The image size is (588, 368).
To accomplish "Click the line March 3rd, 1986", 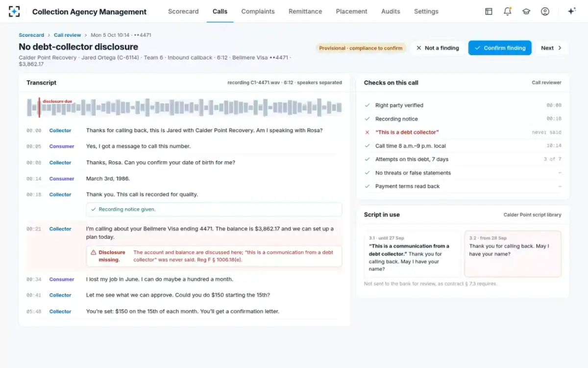I will click(x=108, y=179).
